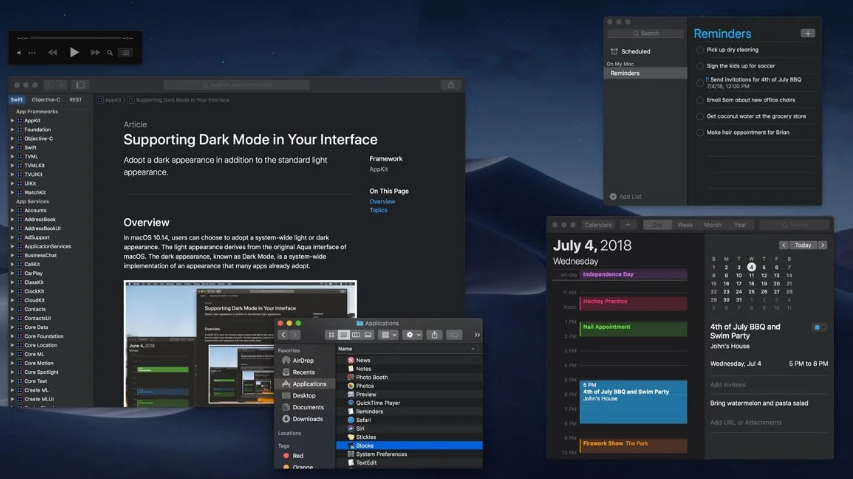This screenshot has height=479, width=853.
Task: Rewind to previous track in mini player
Action: click(x=52, y=53)
